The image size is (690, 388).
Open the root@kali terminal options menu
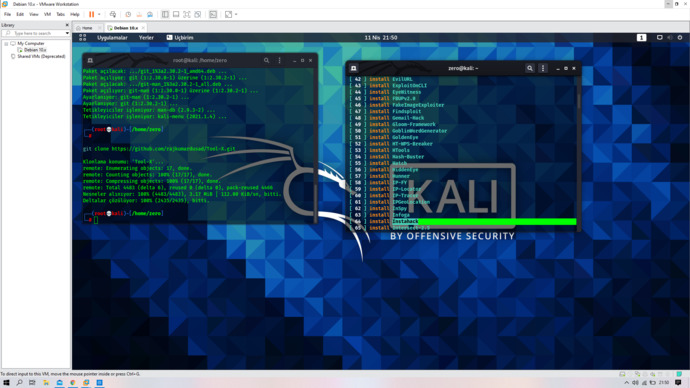pos(279,60)
